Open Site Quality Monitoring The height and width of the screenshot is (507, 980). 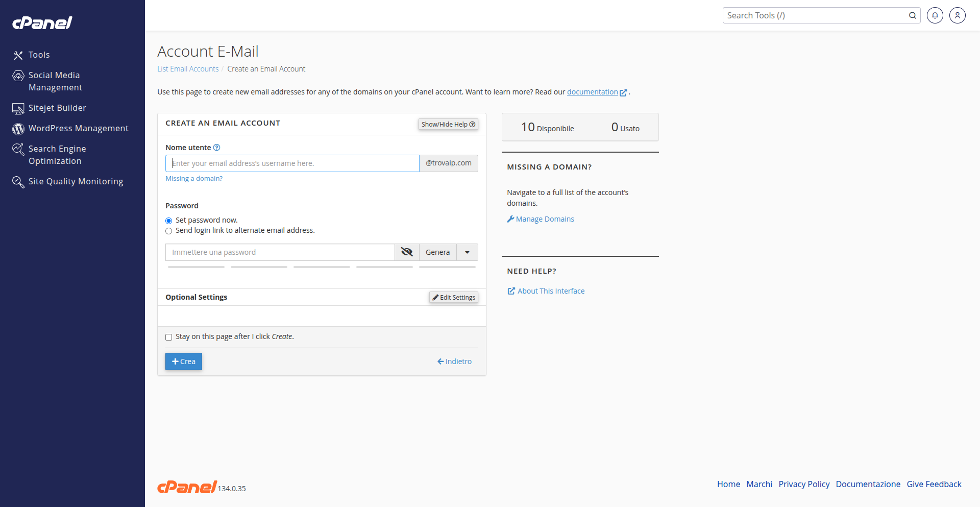76,181
